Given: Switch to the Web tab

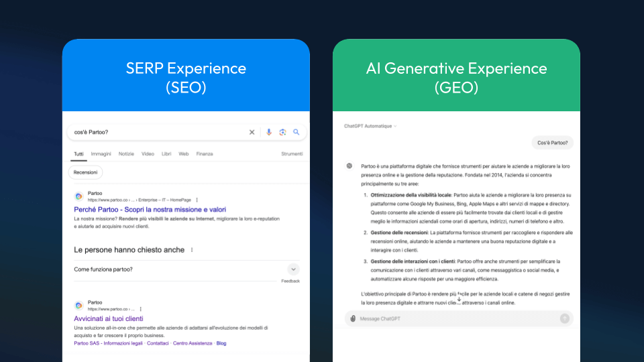Looking at the screenshot, I should (x=184, y=154).
